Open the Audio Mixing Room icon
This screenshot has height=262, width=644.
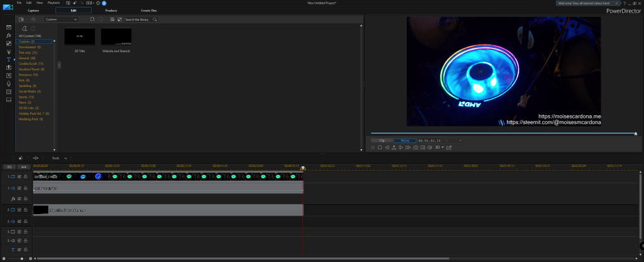(9, 76)
